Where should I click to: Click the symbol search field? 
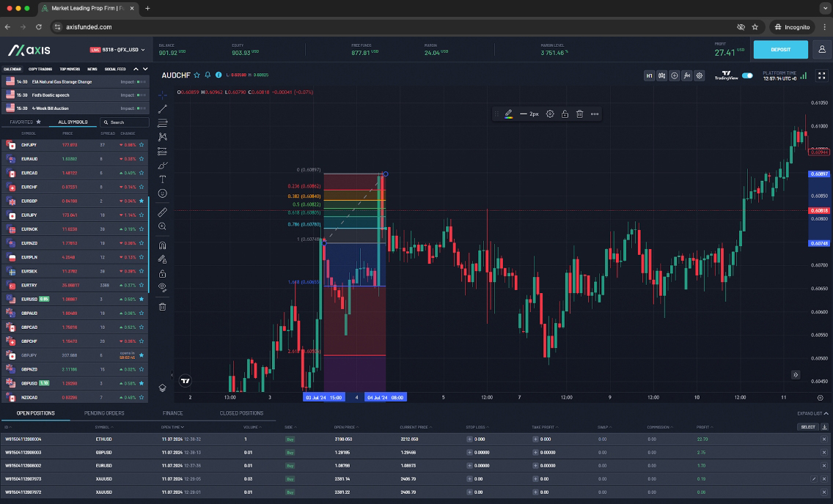[x=123, y=122]
